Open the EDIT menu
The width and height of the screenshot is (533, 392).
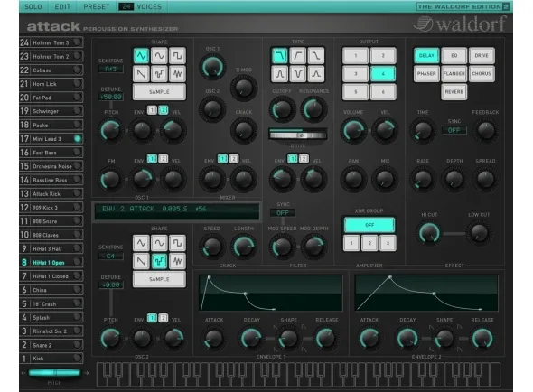62,6
